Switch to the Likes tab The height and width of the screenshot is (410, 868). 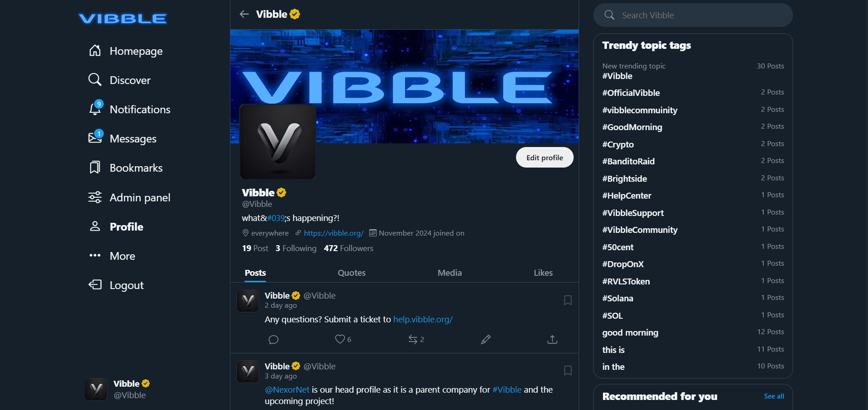click(543, 273)
